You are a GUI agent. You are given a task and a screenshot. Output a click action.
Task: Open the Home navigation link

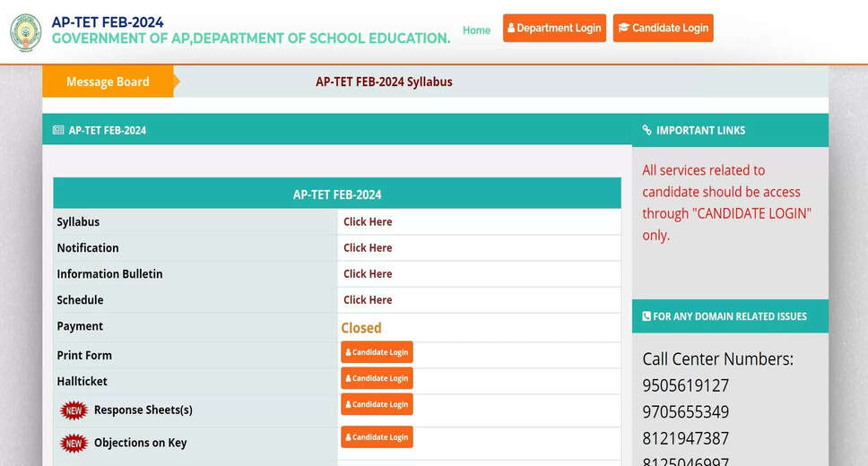477,30
